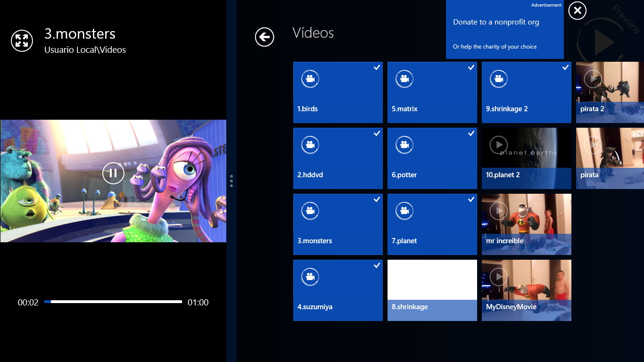Pause the playing 3.monsters video
Viewport: 644px width, 362px height.
pyautogui.click(x=113, y=173)
